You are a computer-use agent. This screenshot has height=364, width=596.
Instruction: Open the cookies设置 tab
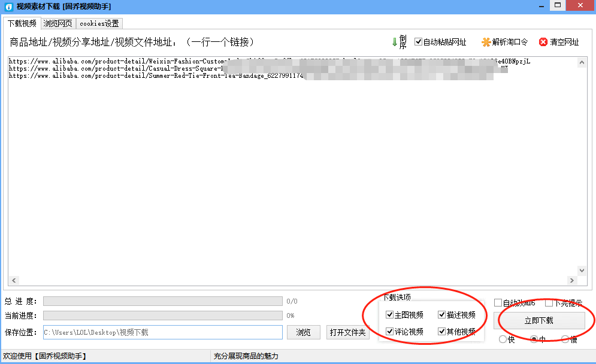pos(99,23)
